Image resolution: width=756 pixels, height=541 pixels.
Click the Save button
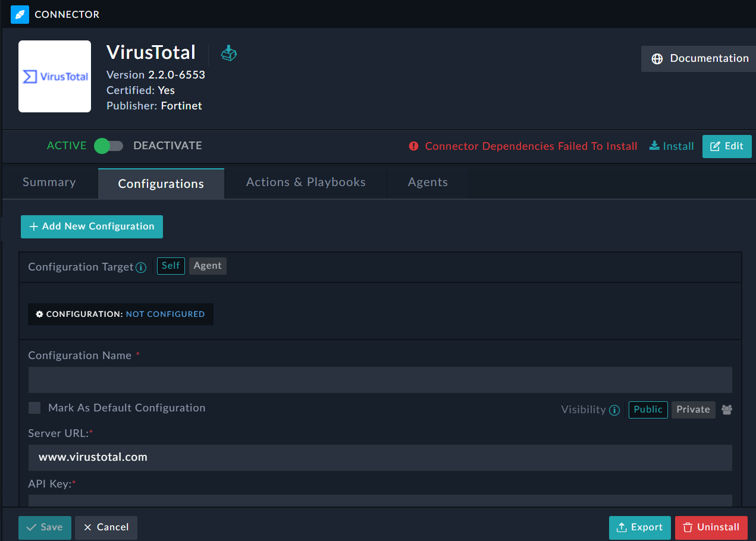45,527
